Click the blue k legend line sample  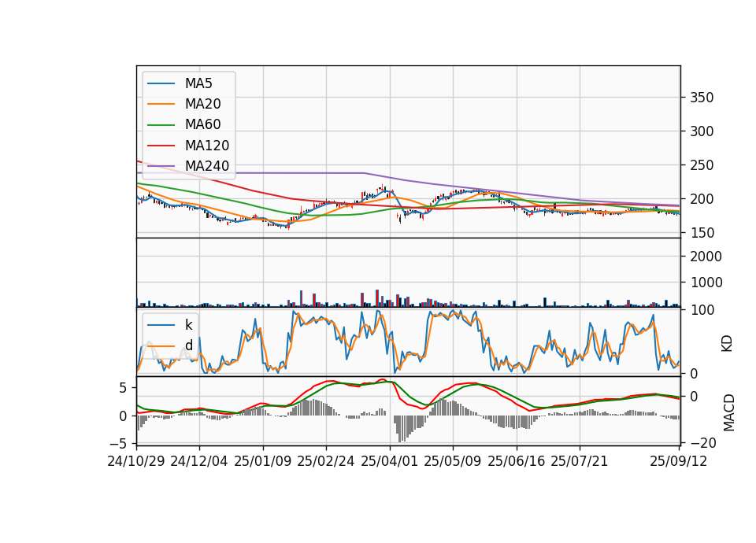[x=161, y=325]
